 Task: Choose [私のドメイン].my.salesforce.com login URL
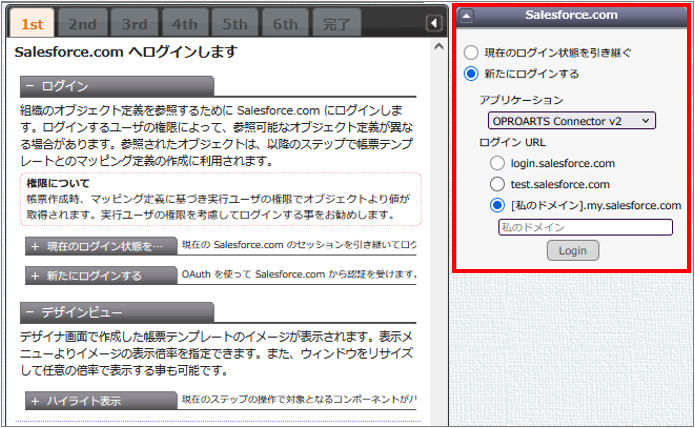497,205
